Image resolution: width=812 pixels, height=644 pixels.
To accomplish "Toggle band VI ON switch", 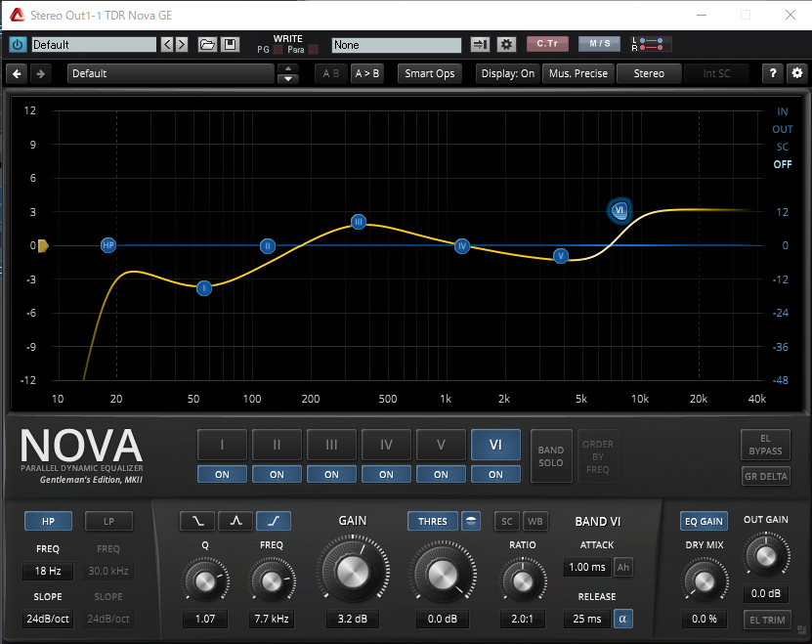I will (495, 474).
